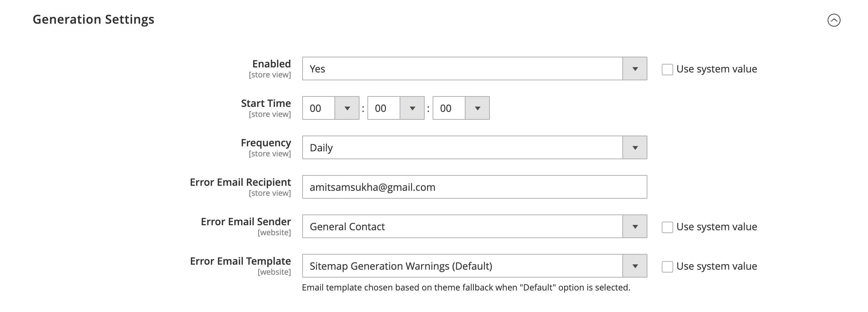
Task: Open the Enabled dropdown
Action: tap(462, 68)
